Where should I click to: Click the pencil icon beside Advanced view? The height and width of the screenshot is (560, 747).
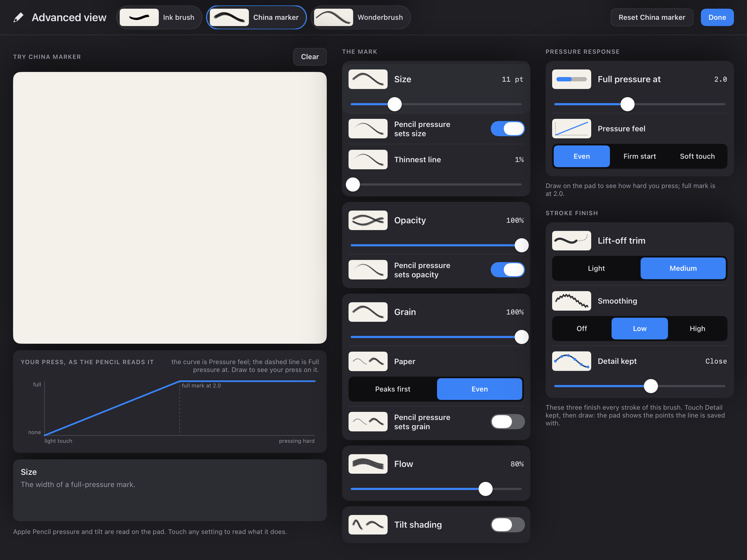(18, 17)
